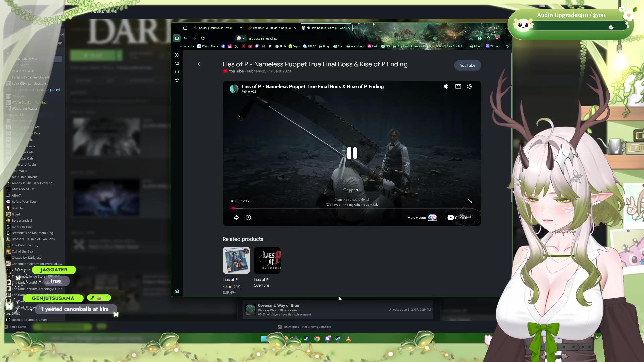Viewport: 644px width, 362px height.
Task: Go back from the video result page
Action: pyautogui.click(x=199, y=64)
